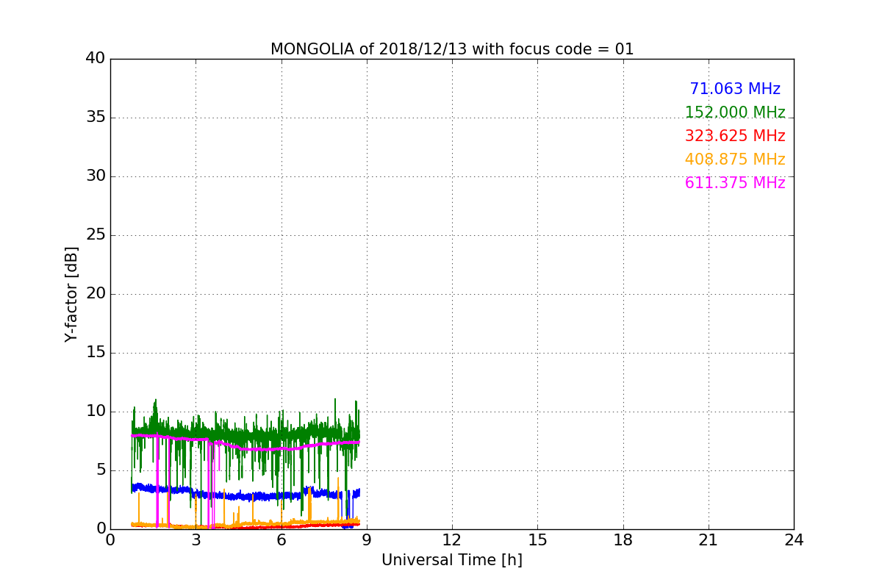Screen dimensions: 882x588
Task: Select the green 152.000 MHz legend label
Action: click(x=735, y=112)
